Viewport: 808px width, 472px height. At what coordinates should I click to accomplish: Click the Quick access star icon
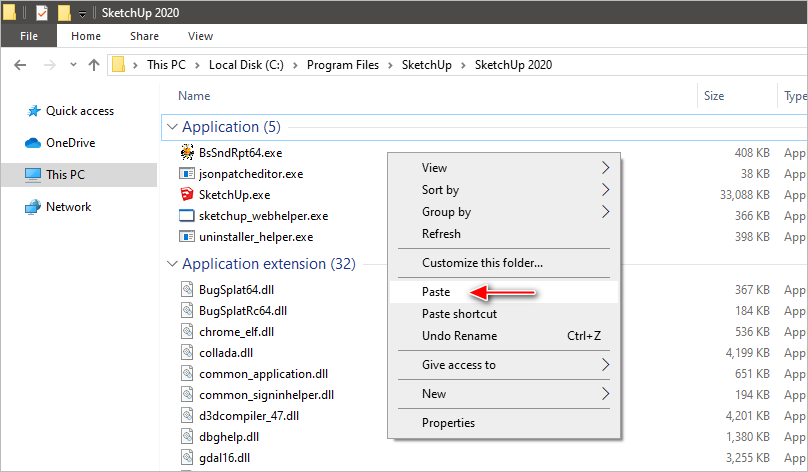pyautogui.click(x=33, y=111)
